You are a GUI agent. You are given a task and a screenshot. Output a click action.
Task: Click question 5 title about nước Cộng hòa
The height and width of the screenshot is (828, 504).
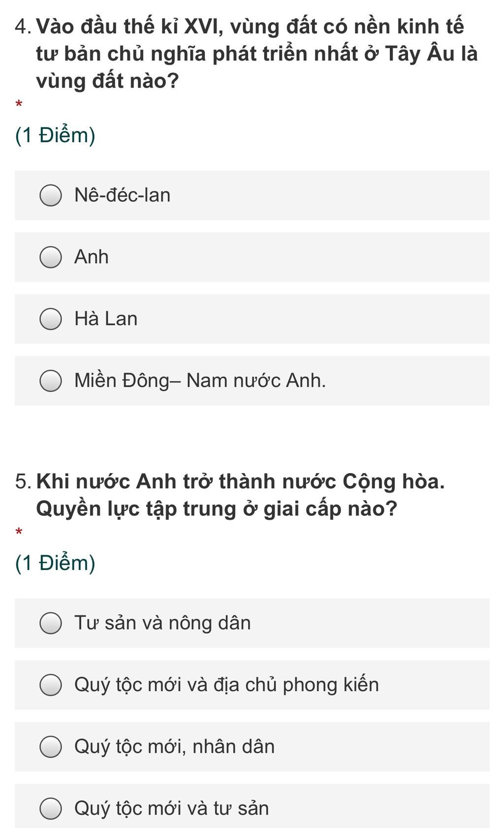click(240, 495)
